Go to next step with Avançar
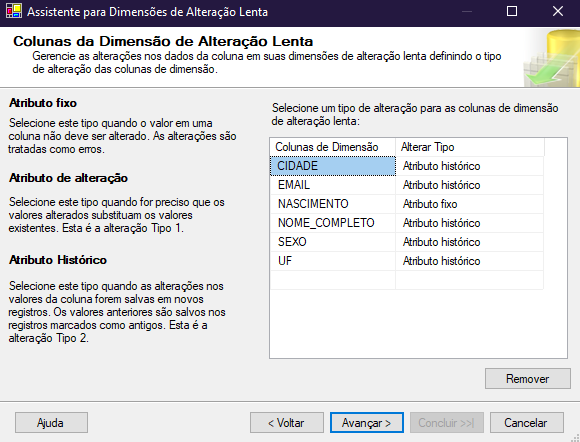The height and width of the screenshot is (442, 580). [367, 423]
